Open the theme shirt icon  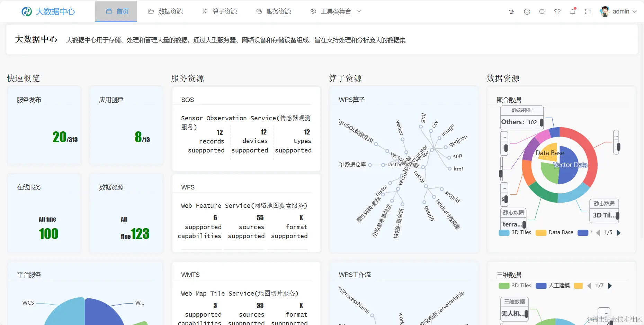557,11
